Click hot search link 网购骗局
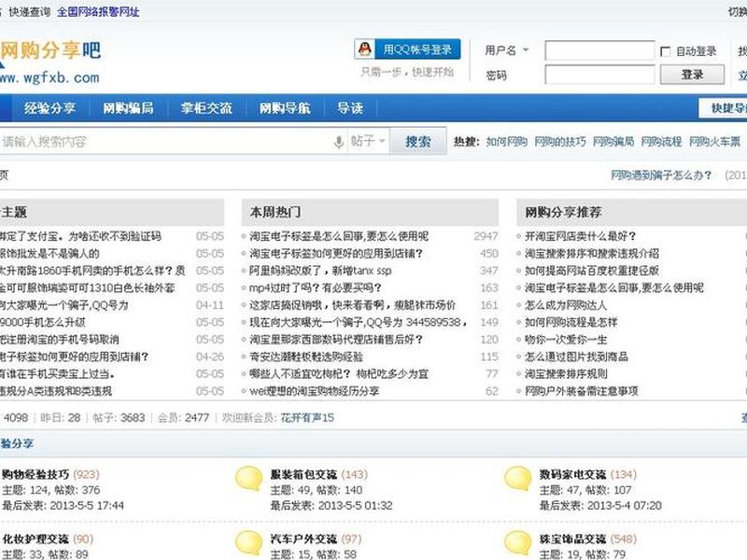 click(x=613, y=142)
